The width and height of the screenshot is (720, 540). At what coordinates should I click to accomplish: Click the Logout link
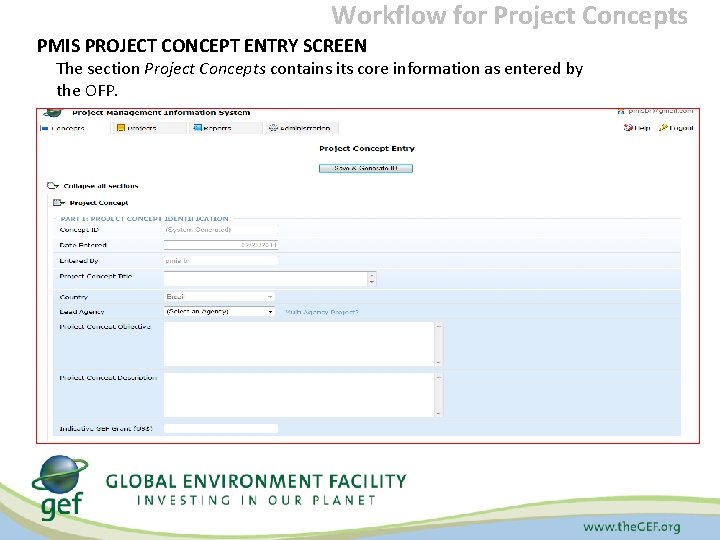coord(676,128)
